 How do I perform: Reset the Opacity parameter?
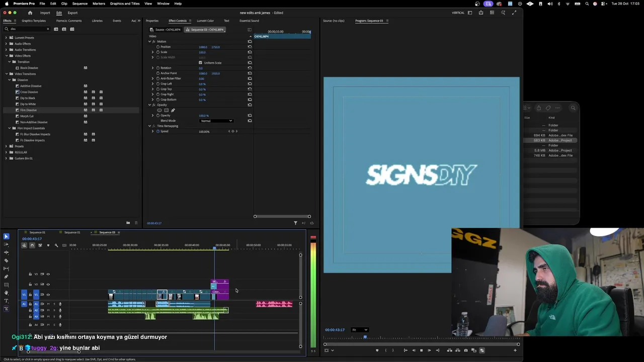[x=250, y=115]
